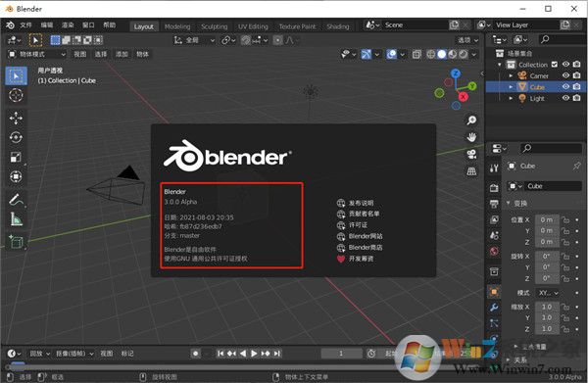
Task: Select the Measure tool
Action: tap(16, 219)
